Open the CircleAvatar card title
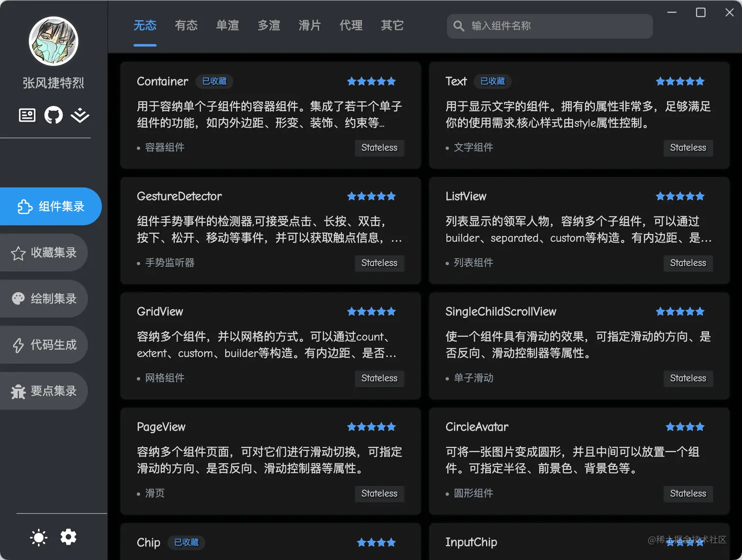The height and width of the screenshot is (560, 742). 477,427
